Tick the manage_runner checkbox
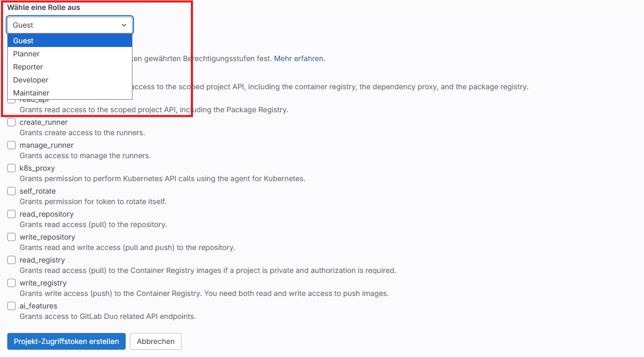This screenshot has width=644, height=357. [11, 145]
